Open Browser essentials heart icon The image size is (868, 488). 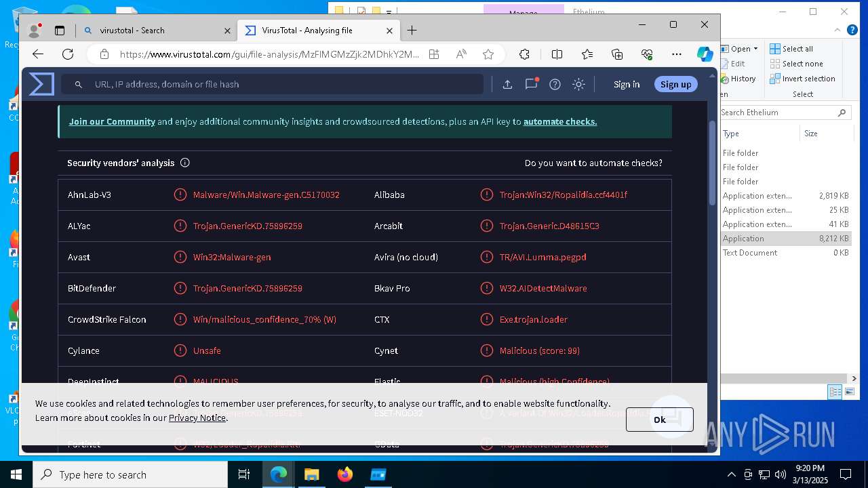(647, 54)
